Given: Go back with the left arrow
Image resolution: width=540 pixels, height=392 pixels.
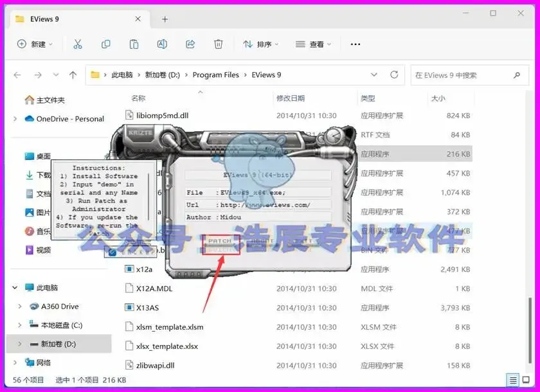Looking at the screenshot, I should (x=17, y=75).
